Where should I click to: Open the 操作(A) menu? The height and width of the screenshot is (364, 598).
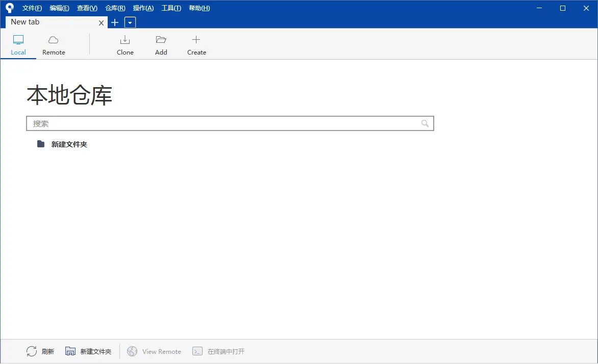click(143, 8)
